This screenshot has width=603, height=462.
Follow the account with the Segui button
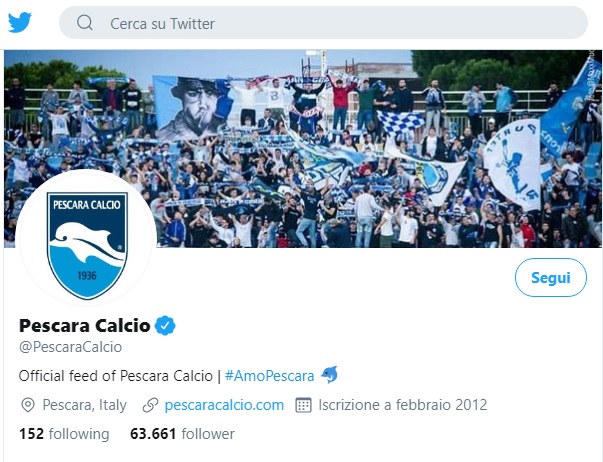[x=551, y=277]
